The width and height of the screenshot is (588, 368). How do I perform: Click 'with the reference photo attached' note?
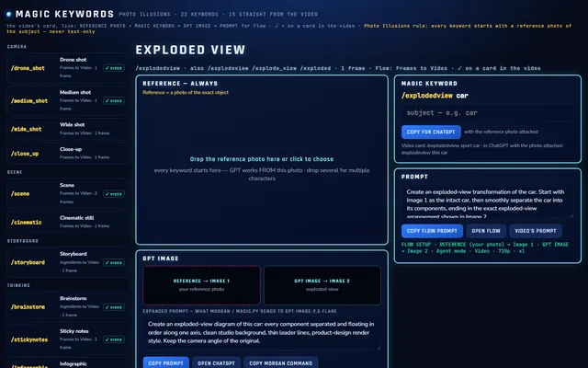coord(501,132)
